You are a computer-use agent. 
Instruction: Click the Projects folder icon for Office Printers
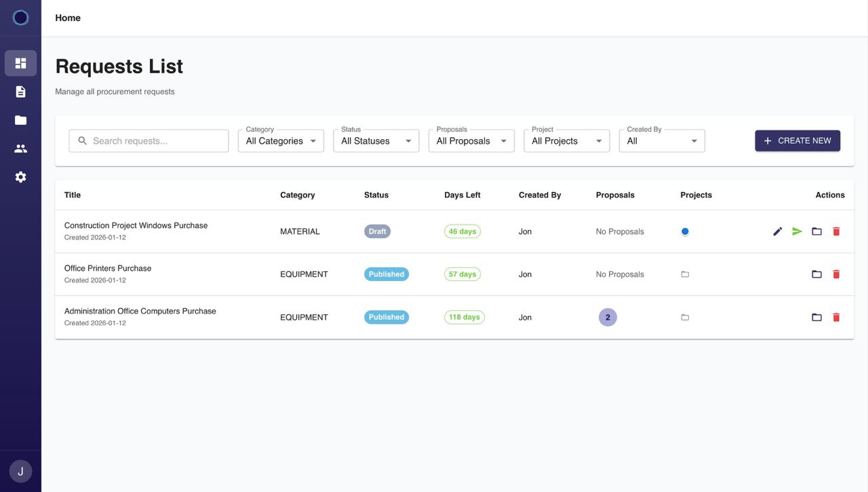(x=685, y=274)
